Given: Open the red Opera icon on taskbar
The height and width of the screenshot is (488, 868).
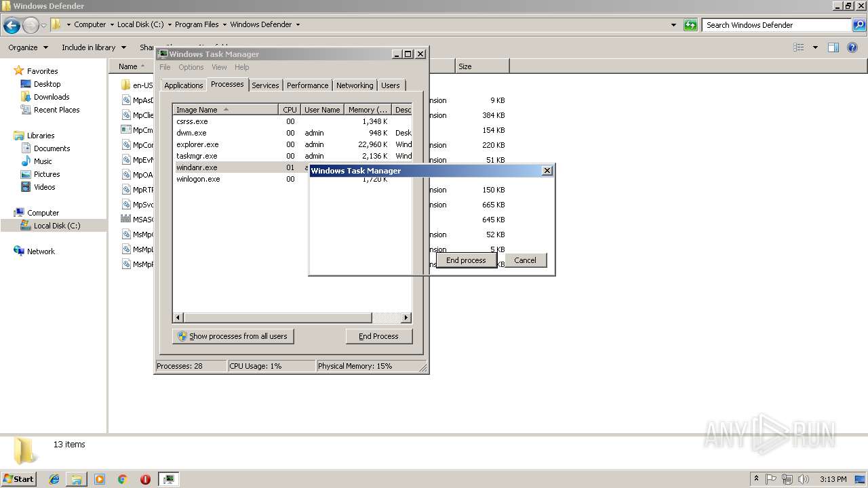Looking at the screenshot, I should (x=145, y=479).
